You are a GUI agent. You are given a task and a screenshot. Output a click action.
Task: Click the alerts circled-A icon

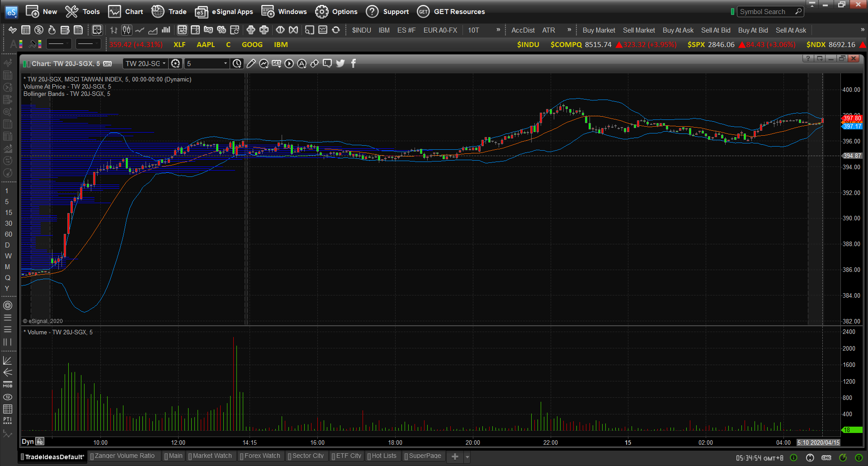pos(302,64)
